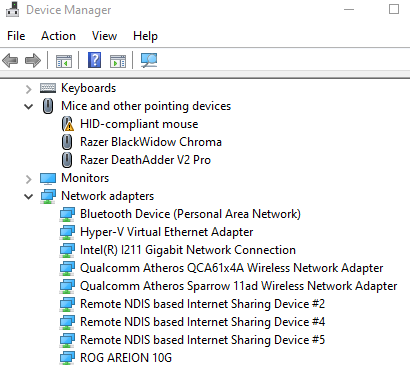Image resolution: width=410 pixels, height=365 pixels.
Task: Click the Remote NDIS Device #4 icon
Action: click(67, 322)
